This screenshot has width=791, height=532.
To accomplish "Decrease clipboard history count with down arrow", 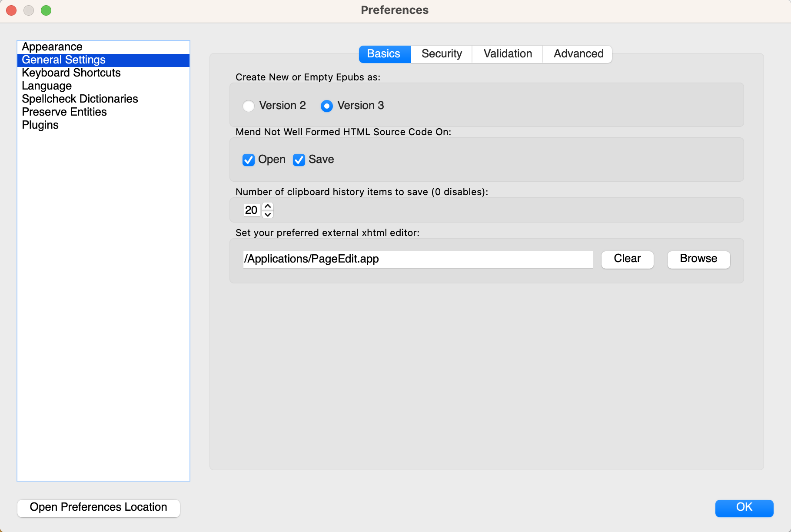I will [x=268, y=214].
